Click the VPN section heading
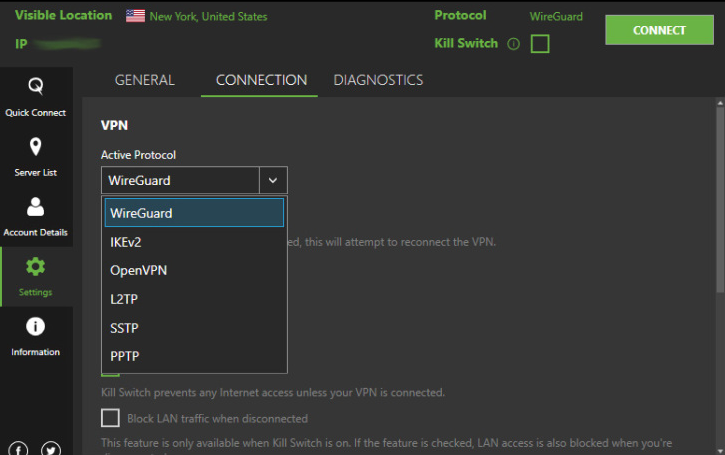The width and height of the screenshot is (725, 455). [114, 125]
